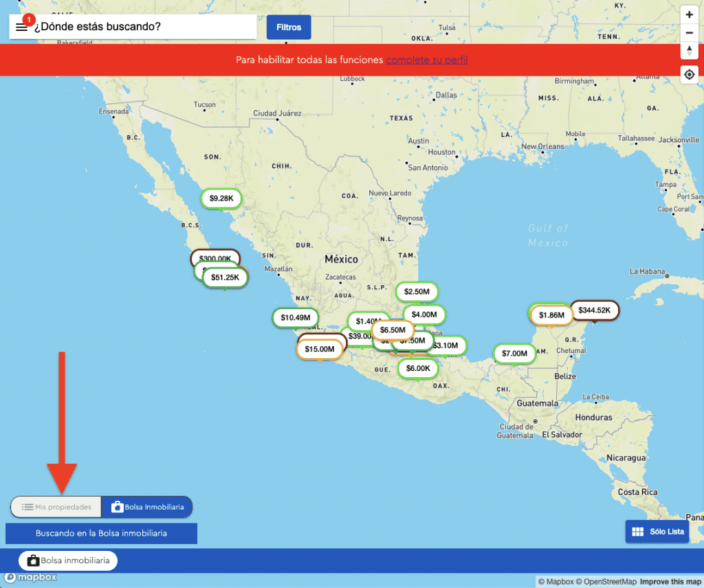Reset map bearing with compass button

(689, 50)
